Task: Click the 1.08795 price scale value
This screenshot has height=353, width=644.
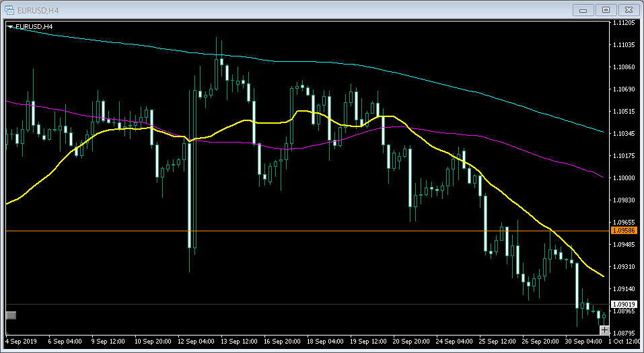Action: pos(624,333)
